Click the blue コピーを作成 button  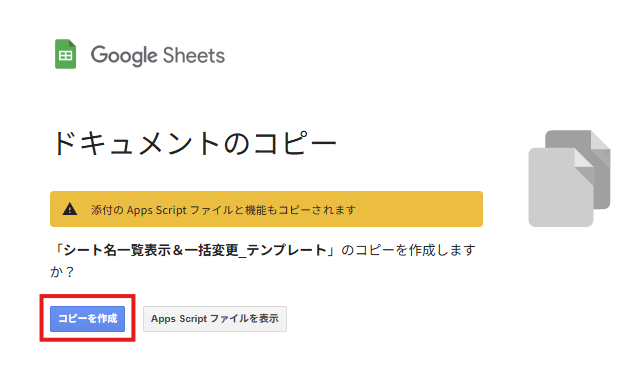click(87, 319)
